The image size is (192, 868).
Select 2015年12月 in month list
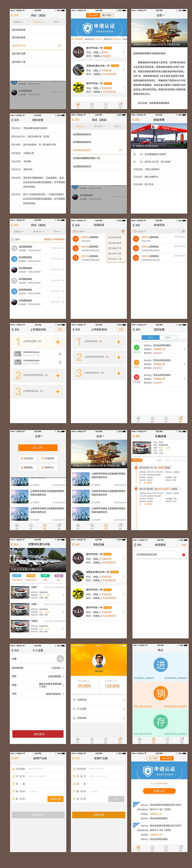coord(38,53)
